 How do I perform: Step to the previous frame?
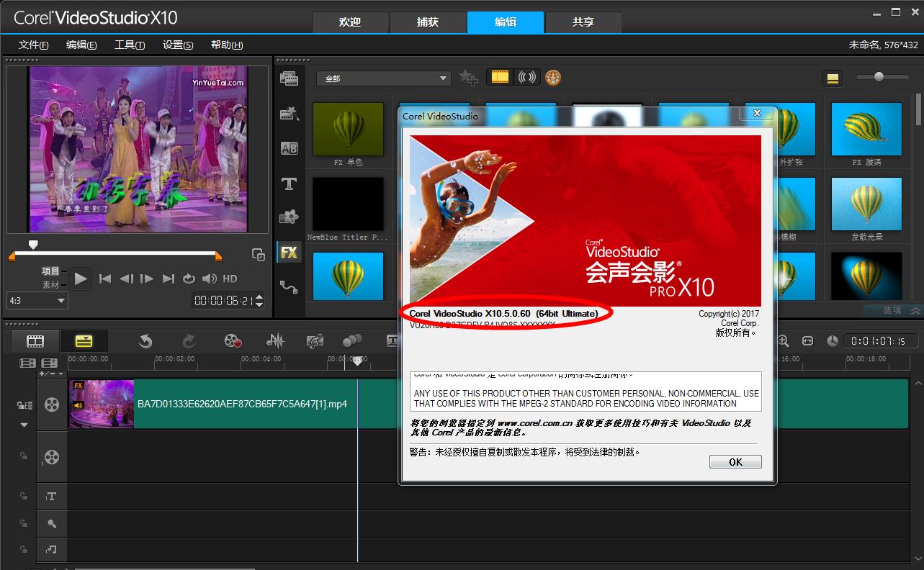(x=126, y=279)
